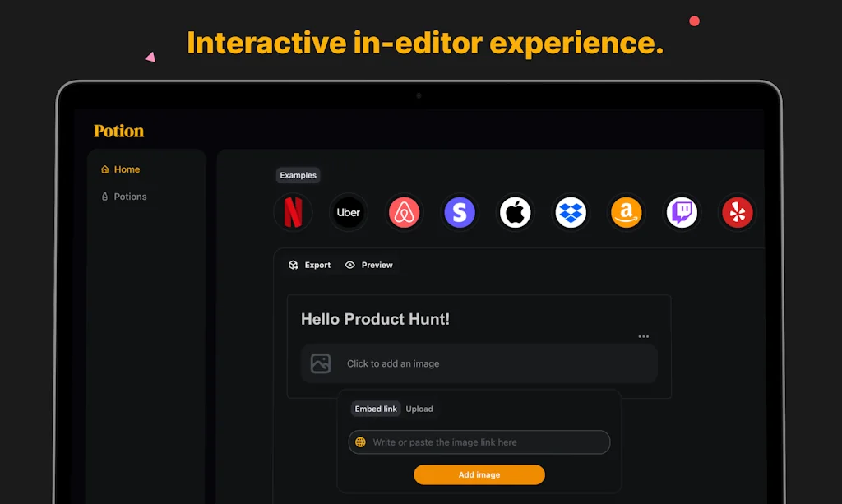Screen dimensions: 842x504
Task: Select the Embed link tab
Action: point(376,409)
